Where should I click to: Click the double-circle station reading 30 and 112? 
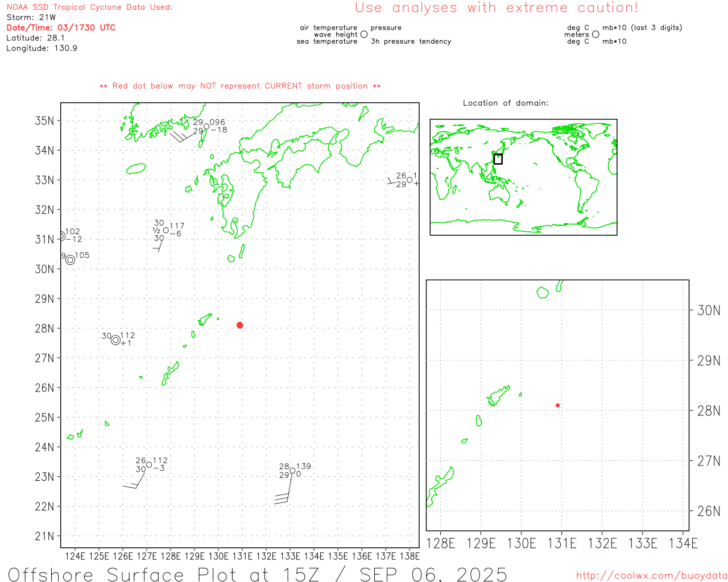pos(116,340)
